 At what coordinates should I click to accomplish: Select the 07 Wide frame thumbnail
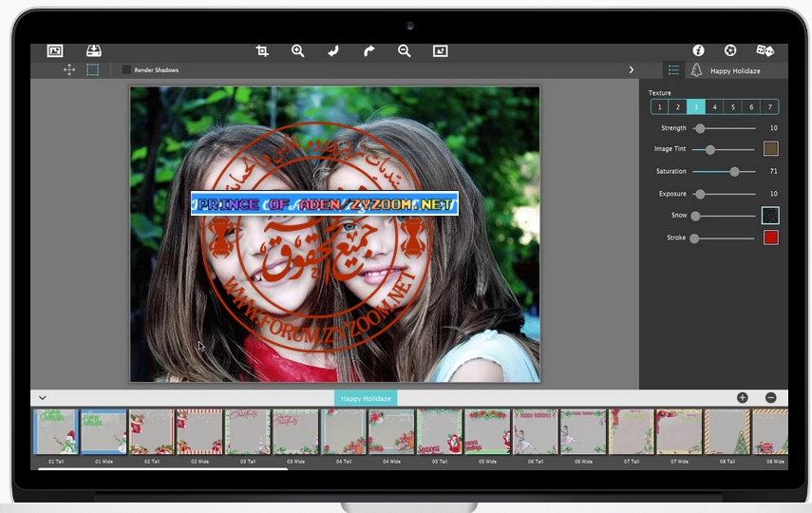(679, 431)
